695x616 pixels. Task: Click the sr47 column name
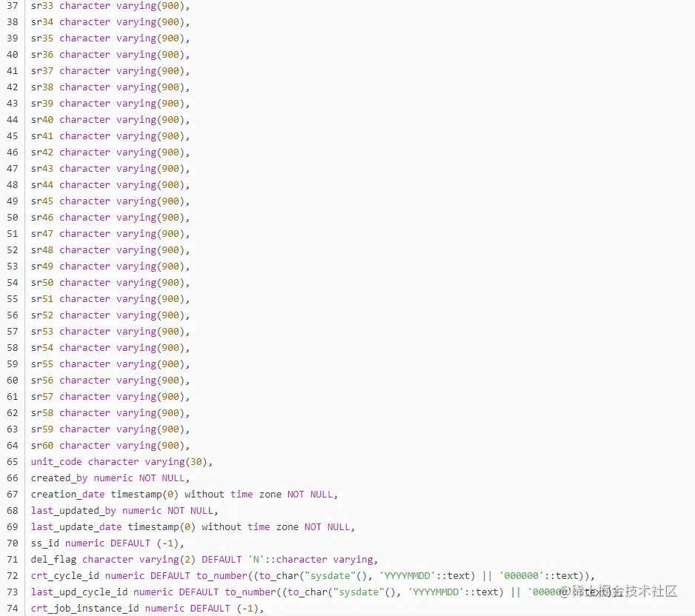[42, 234]
